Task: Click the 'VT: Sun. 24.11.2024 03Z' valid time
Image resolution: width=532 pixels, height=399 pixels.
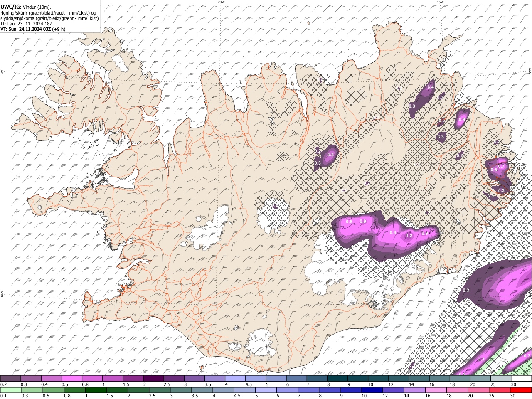Action: coord(26,29)
